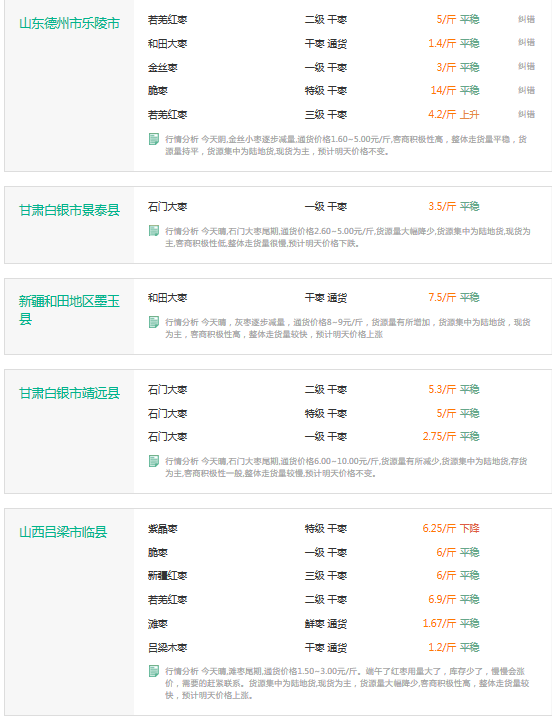Select the 紫晶枣 特级 干枣 row
Screen dimensions: 552x720
(x=314, y=529)
